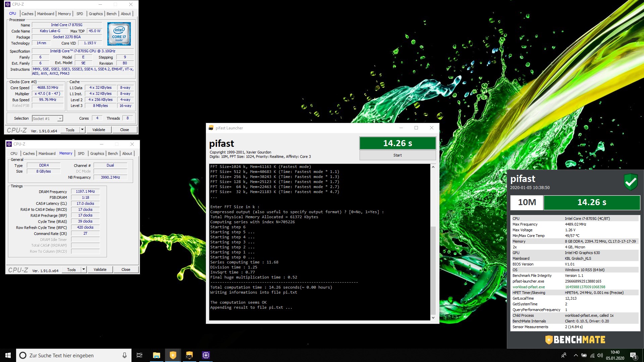
Task: Click the Tools button in the top CPU-Z window
Action: tap(70, 130)
